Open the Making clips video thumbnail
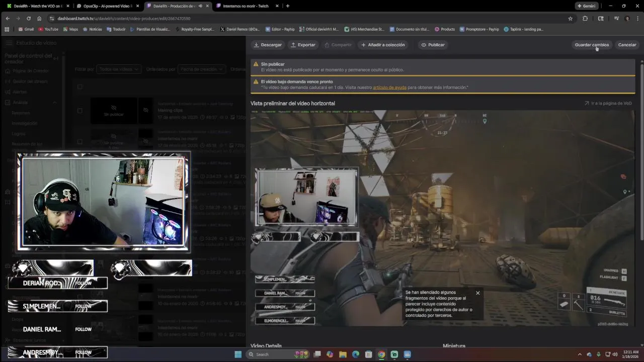Viewport: 644px width, 362px height. point(114,111)
